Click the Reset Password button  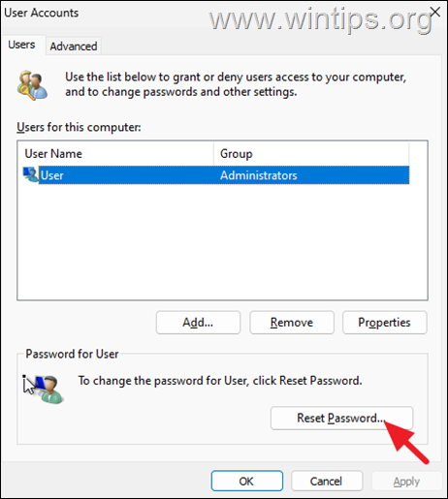(x=341, y=418)
